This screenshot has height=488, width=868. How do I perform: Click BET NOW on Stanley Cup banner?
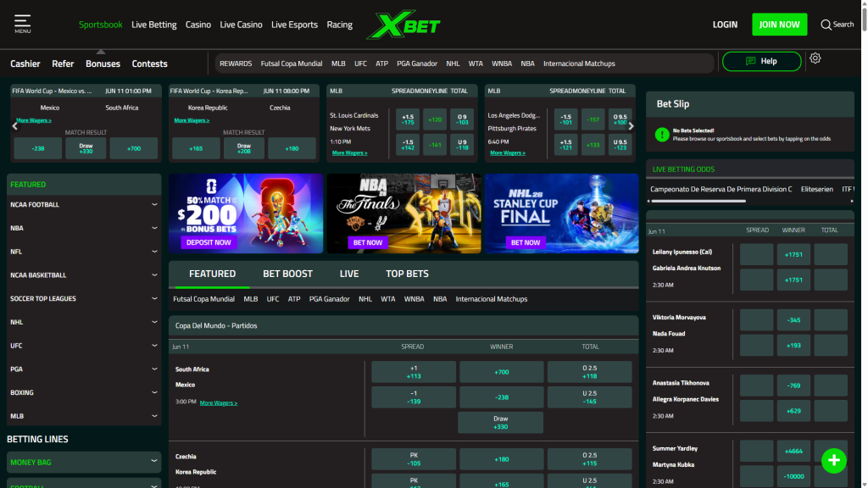point(526,242)
